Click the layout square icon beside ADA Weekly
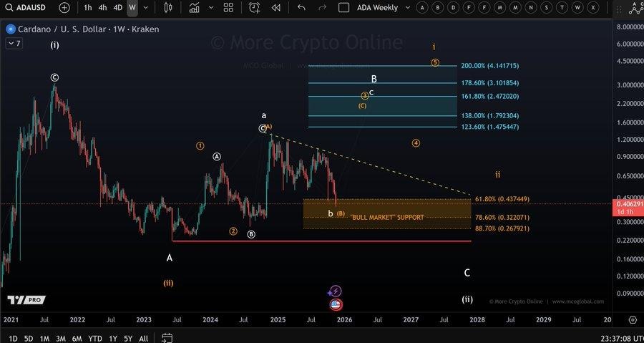The image size is (644, 343). pyautogui.click(x=343, y=7)
